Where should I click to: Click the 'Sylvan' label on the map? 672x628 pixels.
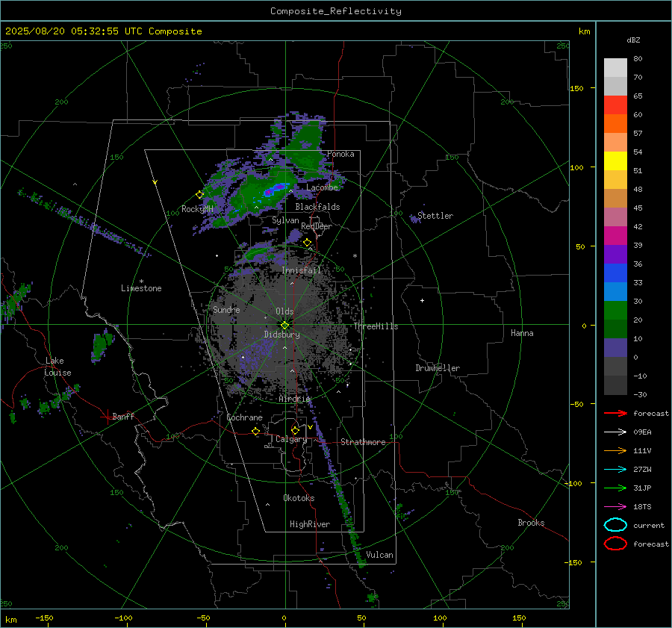(x=285, y=220)
